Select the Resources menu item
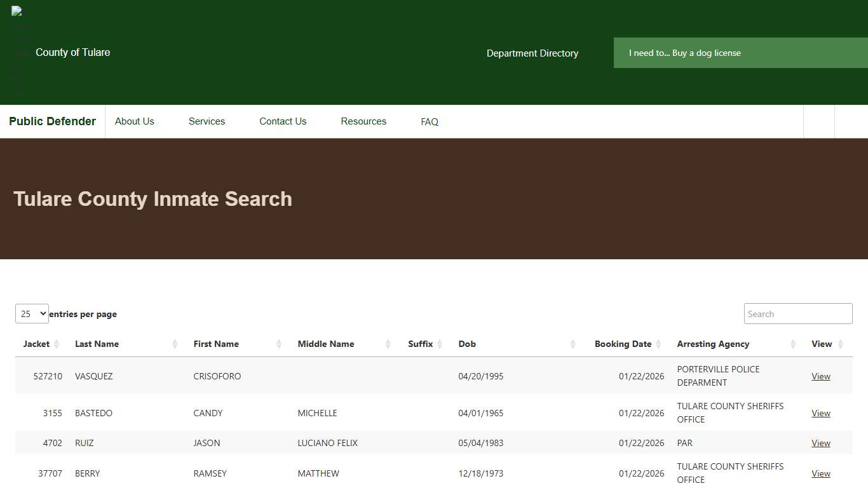 363,121
